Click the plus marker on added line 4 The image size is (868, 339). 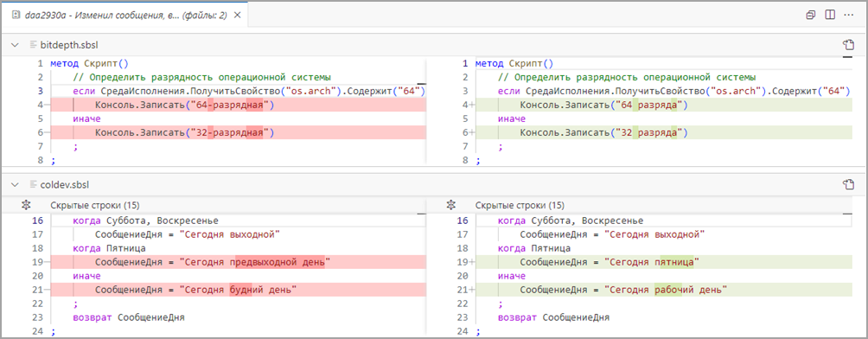pyautogui.click(x=472, y=105)
